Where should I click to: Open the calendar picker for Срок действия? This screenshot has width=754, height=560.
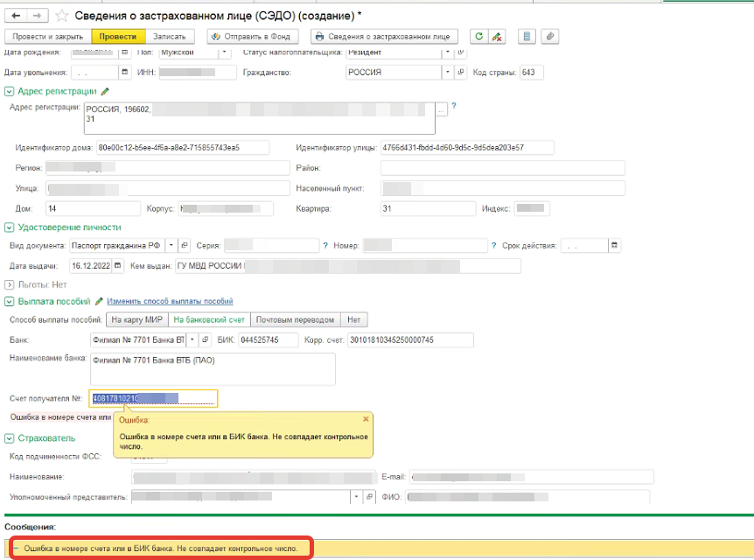pyautogui.click(x=615, y=245)
